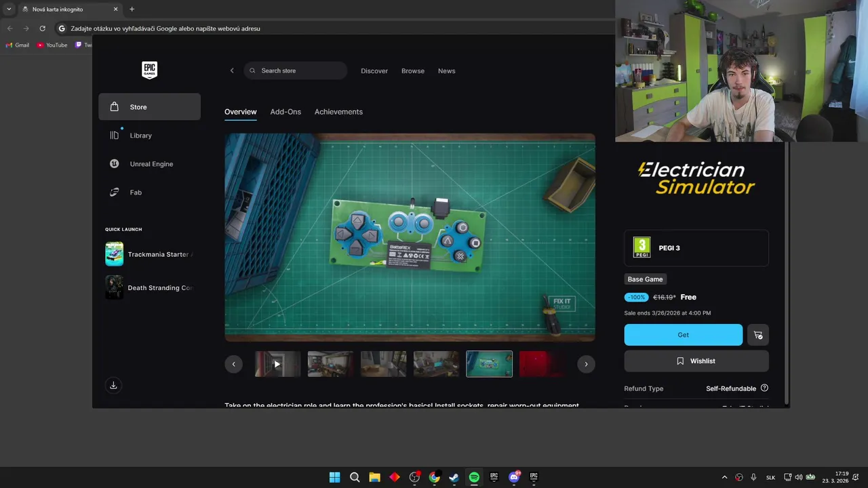Click the Library shelf icon
Image resolution: width=868 pixels, height=488 pixels.
[x=115, y=136]
